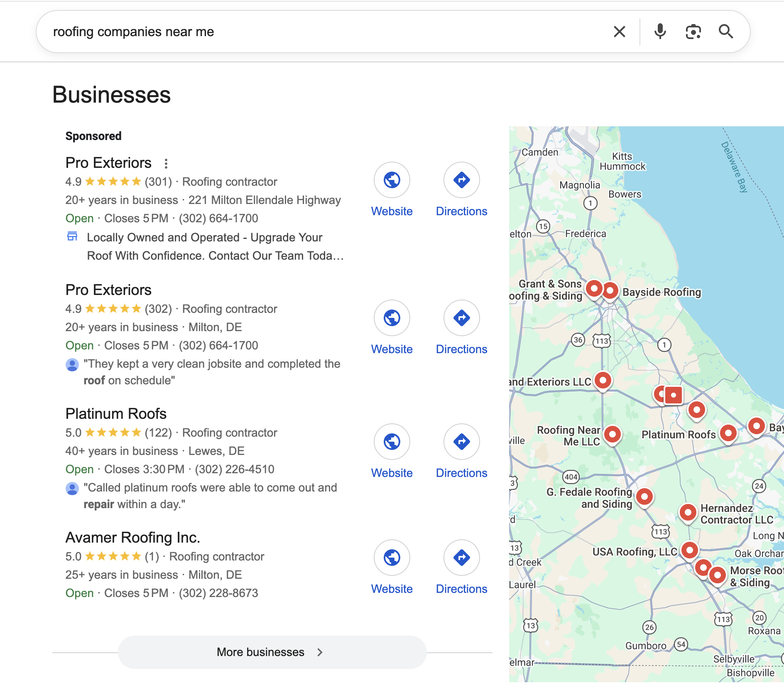Click the Bowers town label on the map
Image resolution: width=784 pixels, height=698 pixels.
pos(625,194)
